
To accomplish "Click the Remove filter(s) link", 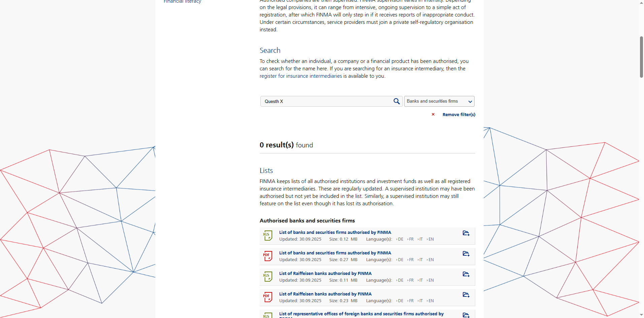I will click(459, 115).
